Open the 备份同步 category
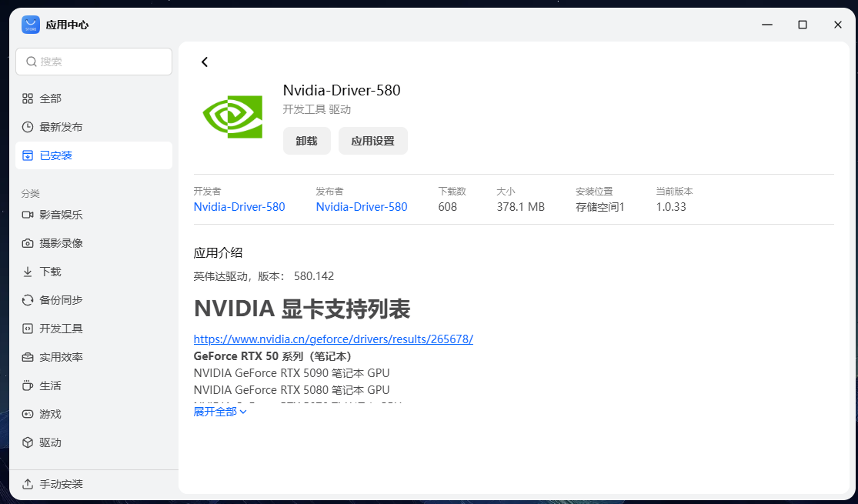The width and height of the screenshot is (858, 504). point(94,300)
